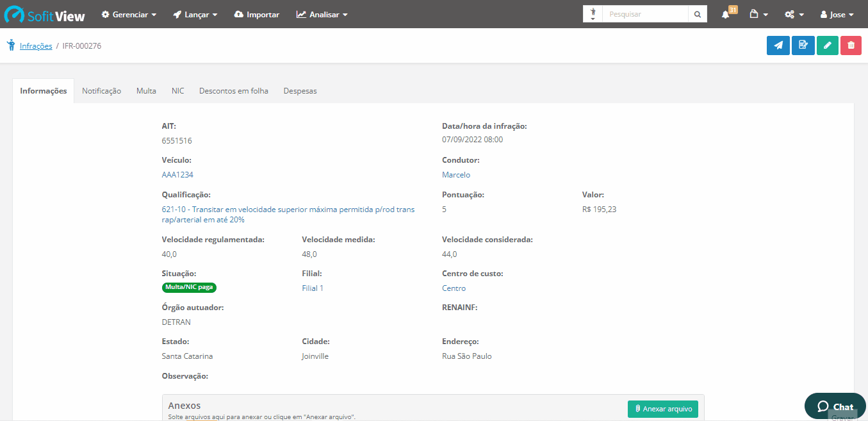Open the settings gears dropdown
Screen dimensions: 868x421
click(x=794, y=14)
